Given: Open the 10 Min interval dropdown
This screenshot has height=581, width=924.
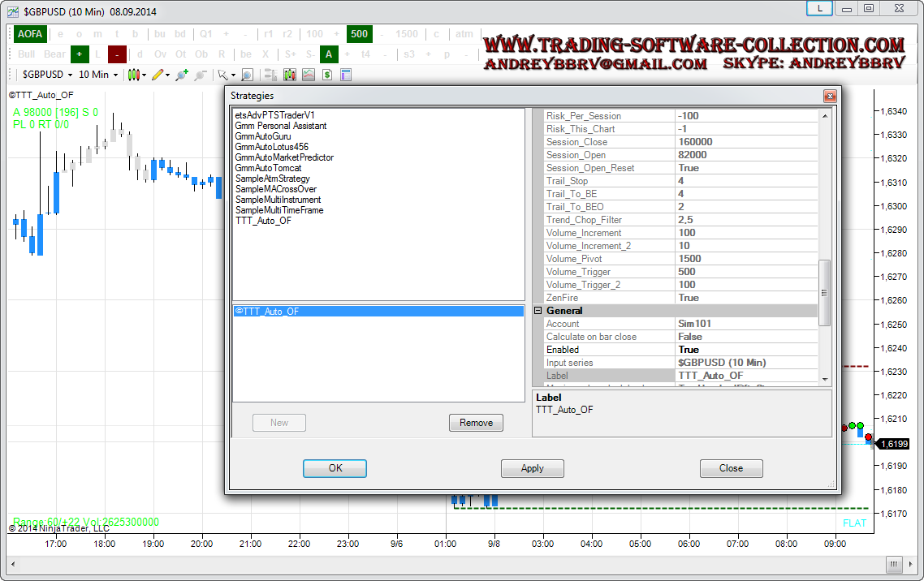Looking at the screenshot, I should (x=98, y=75).
